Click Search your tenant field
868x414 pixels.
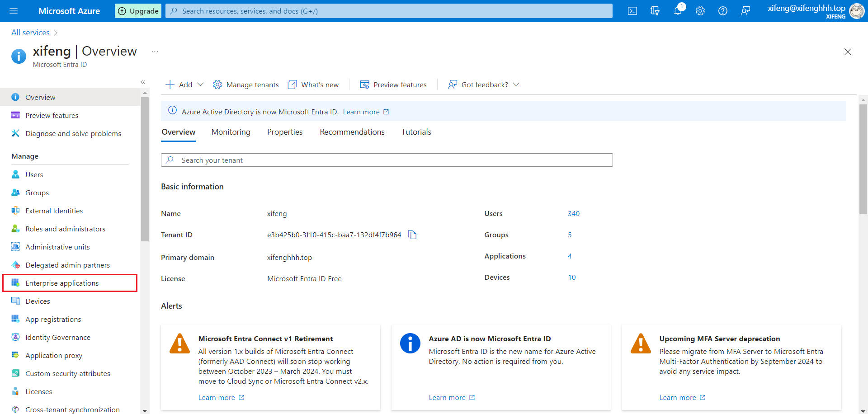pyautogui.click(x=387, y=160)
